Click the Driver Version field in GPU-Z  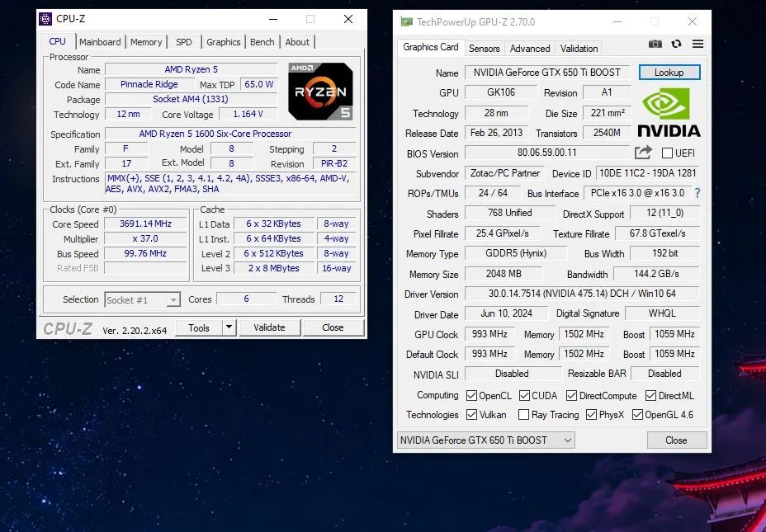pos(582,294)
